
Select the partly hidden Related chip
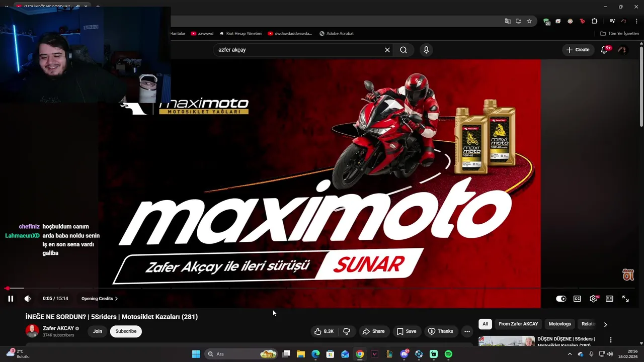[588, 324]
